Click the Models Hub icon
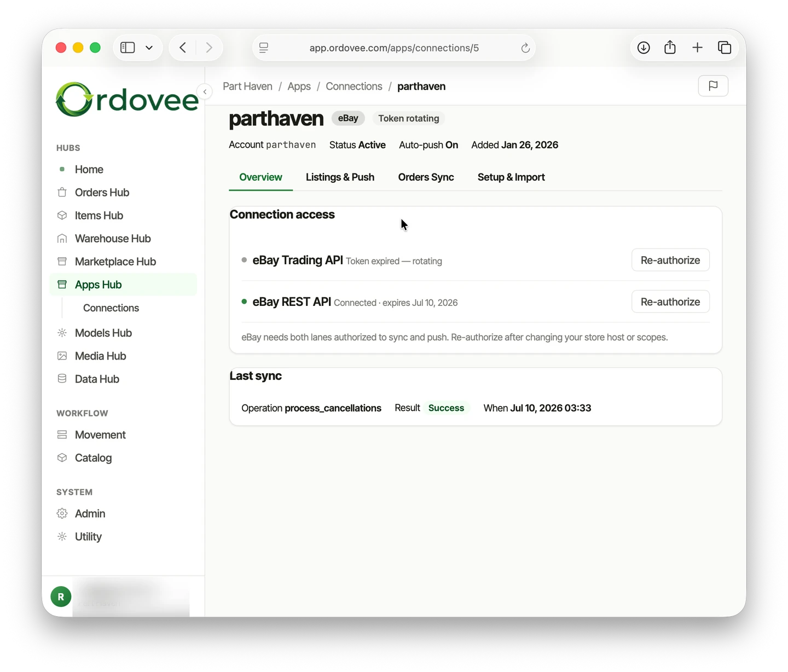Screen dimensions: 788x672 62,333
